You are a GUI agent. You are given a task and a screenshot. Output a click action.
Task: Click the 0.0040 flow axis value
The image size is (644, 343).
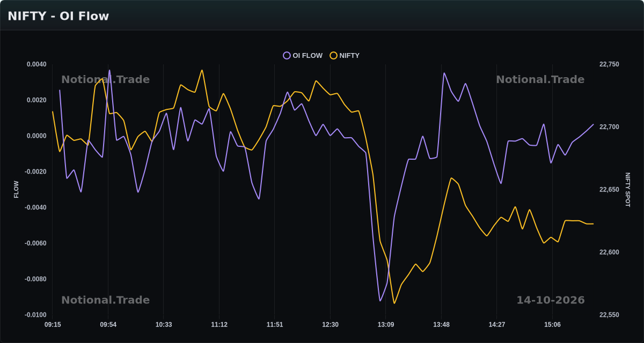click(36, 64)
